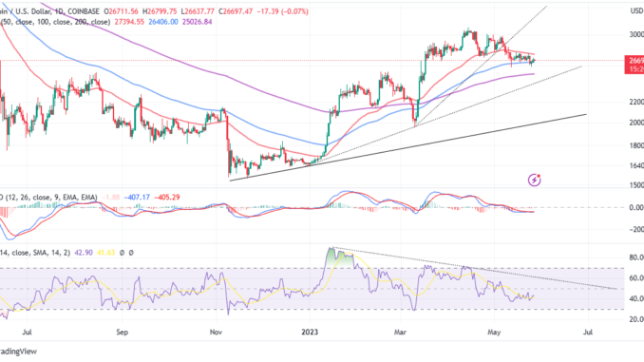Click the RSI moving average value 41.63

[x=105, y=253]
